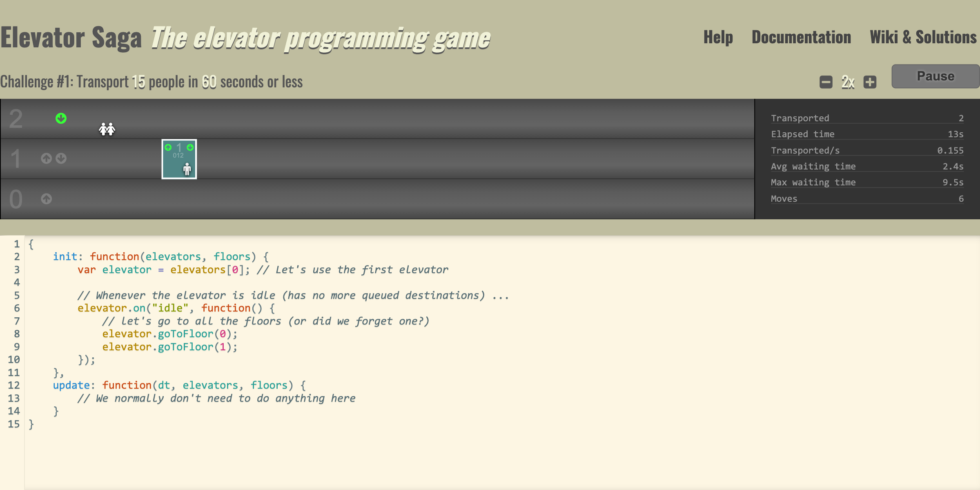Increase game speed with plus button
Image resolution: width=980 pixels, height=490 pixels.
(870, 82)
